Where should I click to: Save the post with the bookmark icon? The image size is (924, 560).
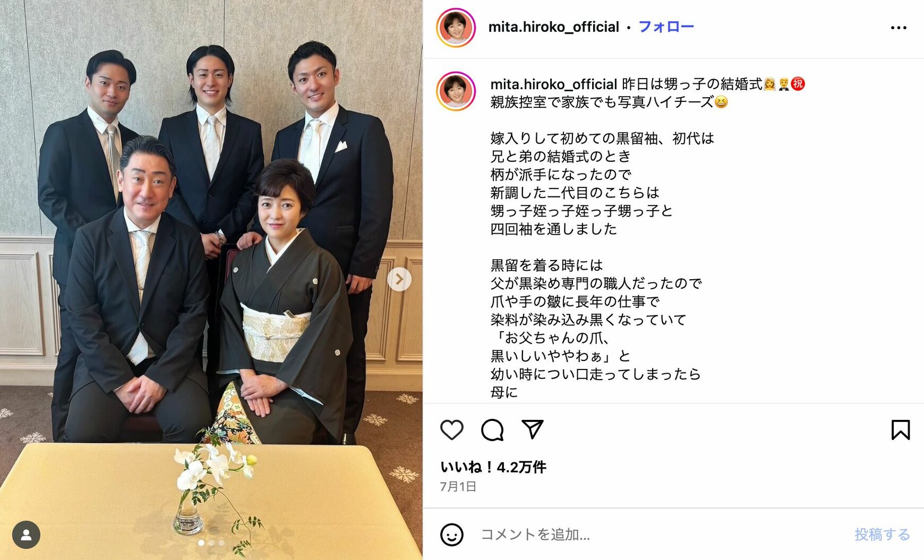click(900, 429)
